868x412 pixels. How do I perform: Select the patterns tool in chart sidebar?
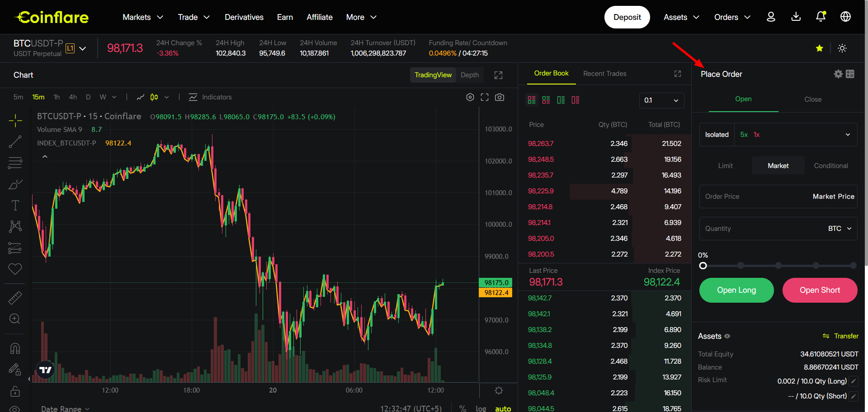pyautogui.click(x=15, y=226)
